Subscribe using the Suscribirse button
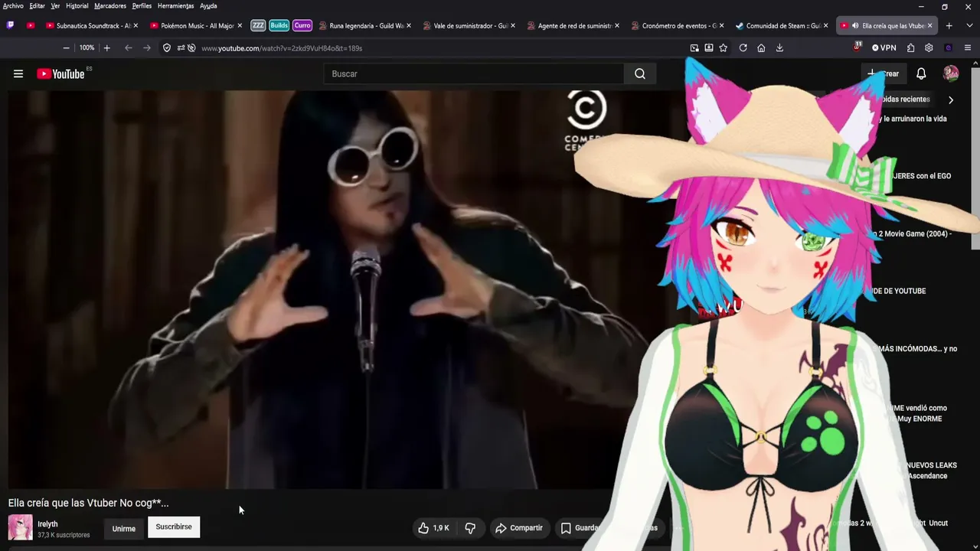The image size is (980, 551). (x=174, y=527)
